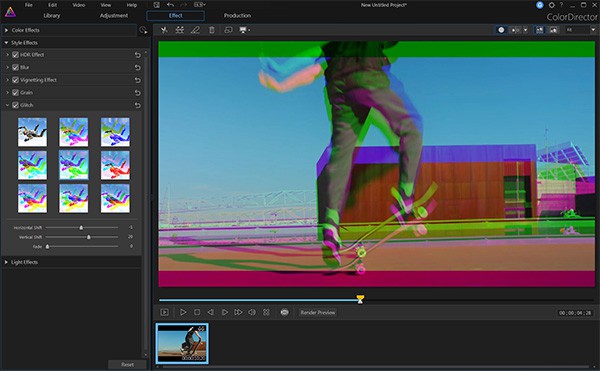Image resolution: width=600 pixels, height=371 pixels.
Task: Select the first display mode icon near zoom
Action: pyautogui.click(x=539, y=30)
